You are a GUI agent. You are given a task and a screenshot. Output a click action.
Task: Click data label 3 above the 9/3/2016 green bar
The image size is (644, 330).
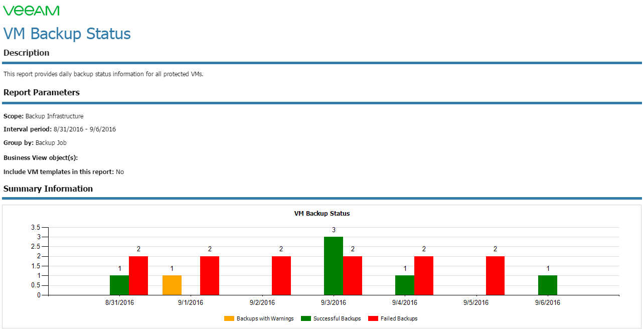click(334, 230)
